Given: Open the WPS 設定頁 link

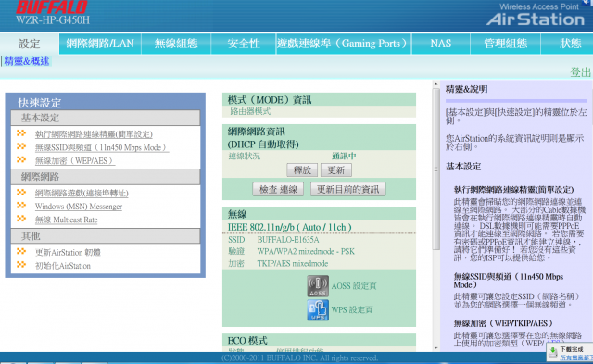Looking at the screenshot, I should pyautogui.click(x=352, y=310).
